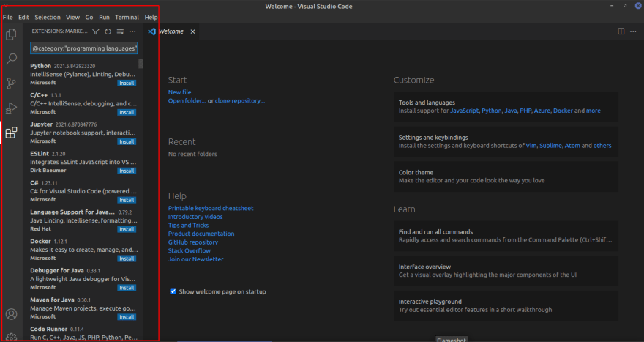Click the 'more' link in Tools and languages
This screenshot has width=644, height=342.
[593, 111]
